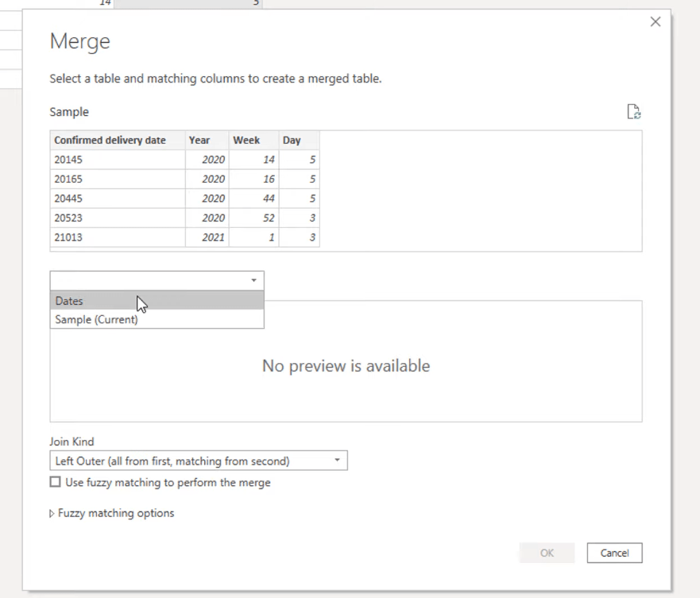700x598 pixels.
Task: Enable fuzzy matching checkbox
Action: pyautogui.click(x=55, y=482)
